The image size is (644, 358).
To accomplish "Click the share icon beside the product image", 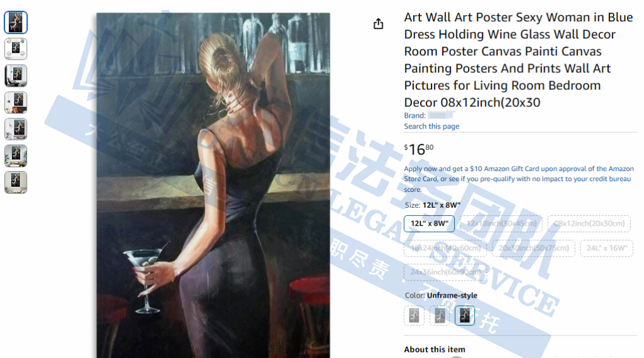I will pos(378,24).
